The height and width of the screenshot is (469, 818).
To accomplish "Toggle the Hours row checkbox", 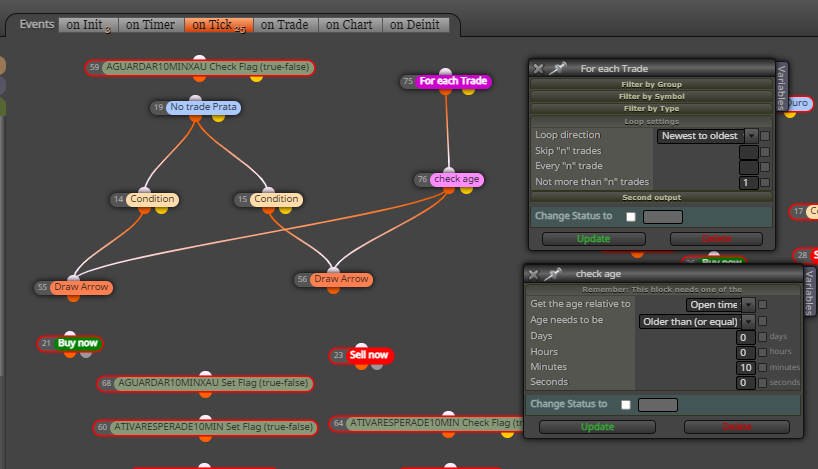I will pos(762,352).
